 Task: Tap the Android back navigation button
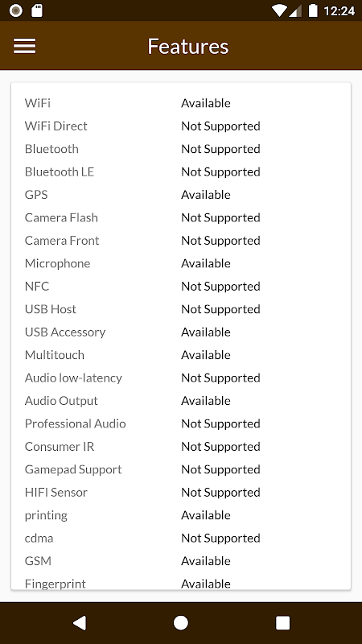[80, 622]
